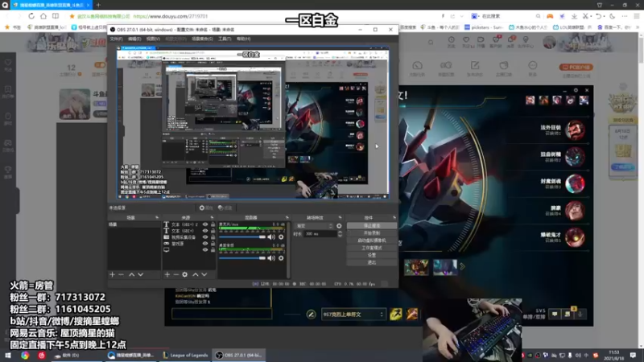Click the stop streaming button in OBS controls
Image resolution: width=644 pixels, height=362 pixels.
pos(372,226)
